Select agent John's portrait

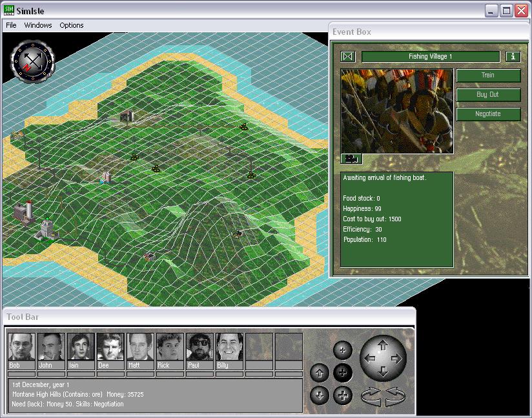(51, 347)
